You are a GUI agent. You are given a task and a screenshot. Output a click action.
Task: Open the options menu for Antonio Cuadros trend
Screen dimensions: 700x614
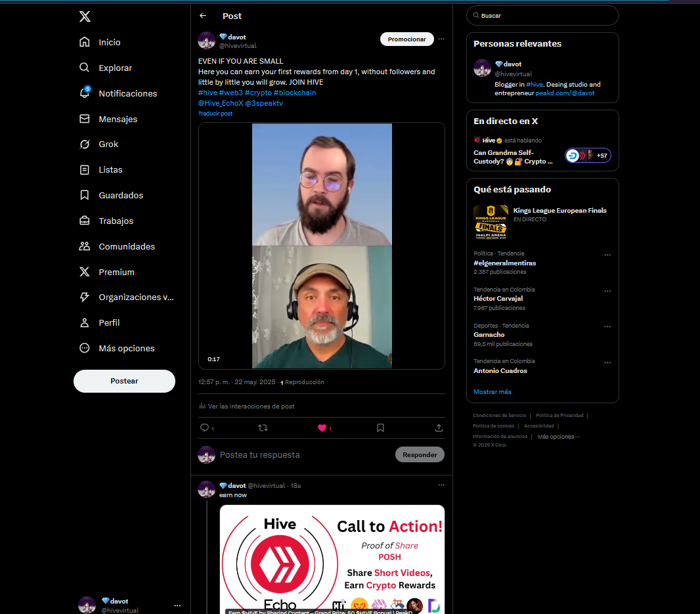607,362
